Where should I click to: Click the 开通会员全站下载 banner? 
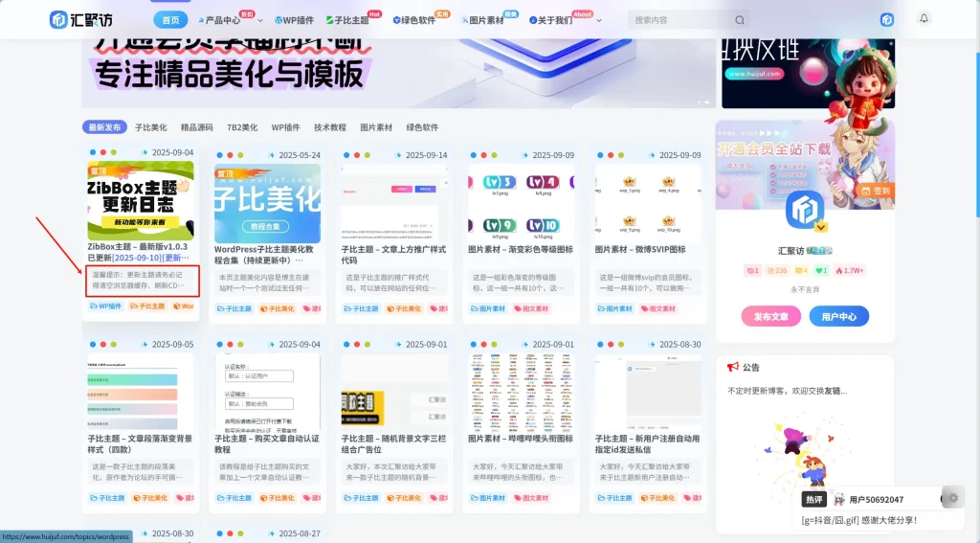(x=805, y=165)
